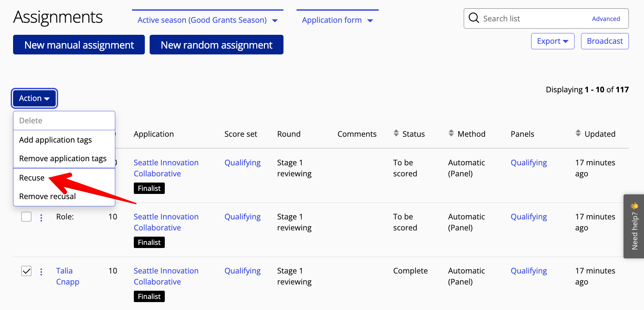Open Advanced search options
644x310 pixels.
pyautogui.click(x=606, y=19)
